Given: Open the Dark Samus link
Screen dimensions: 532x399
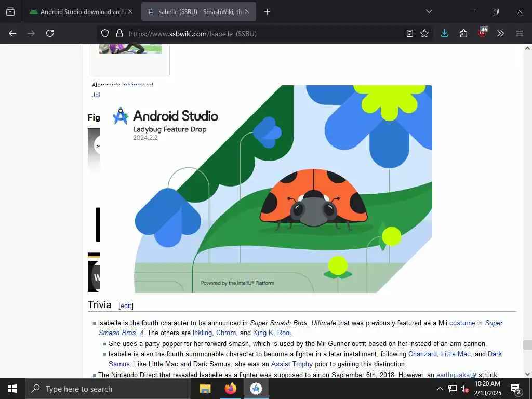Looking at the screenshot, I should point(495,354).
